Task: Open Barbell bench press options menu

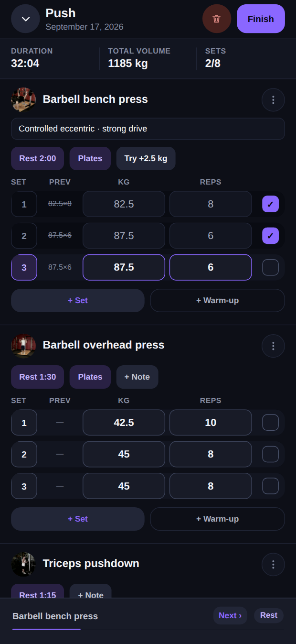Action: [x=273, y=100]
